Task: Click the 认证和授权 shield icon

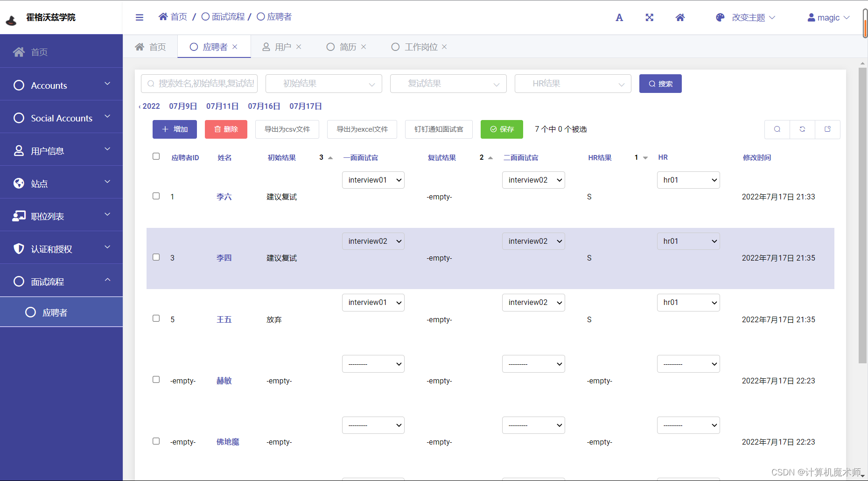Action: [19, 248]
